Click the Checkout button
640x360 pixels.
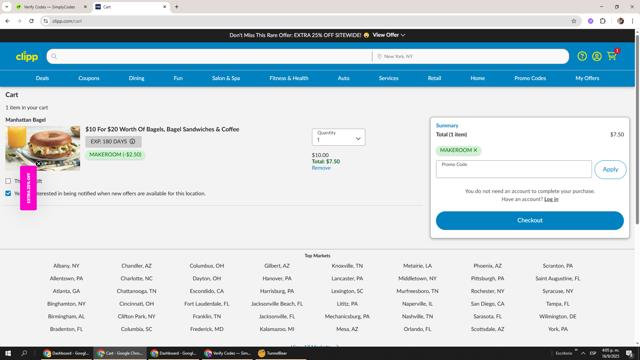pos(529,220)
